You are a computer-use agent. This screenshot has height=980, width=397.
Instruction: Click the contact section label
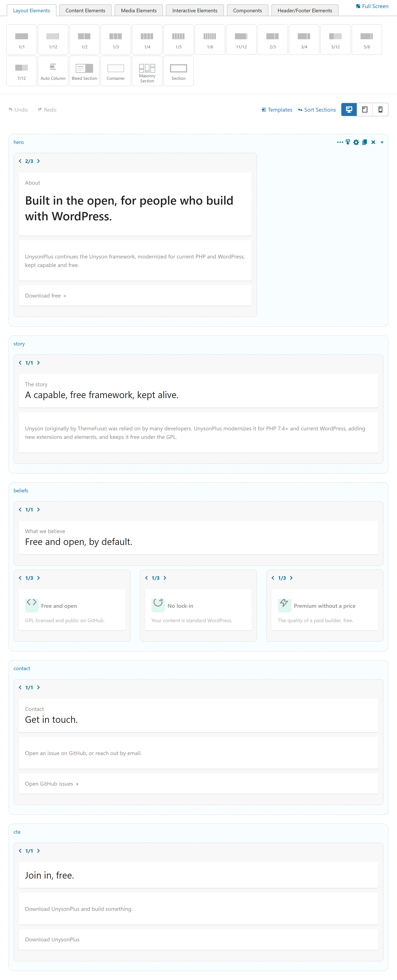tap(22, 668)
